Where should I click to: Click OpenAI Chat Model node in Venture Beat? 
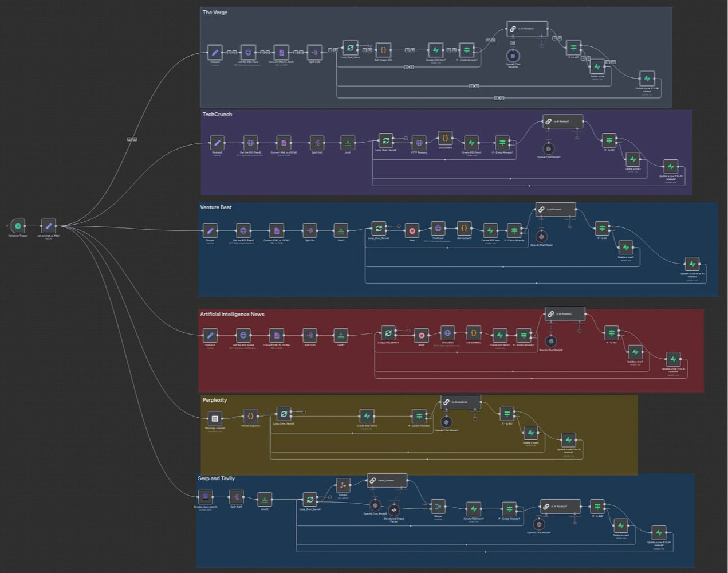click(541, 236)
